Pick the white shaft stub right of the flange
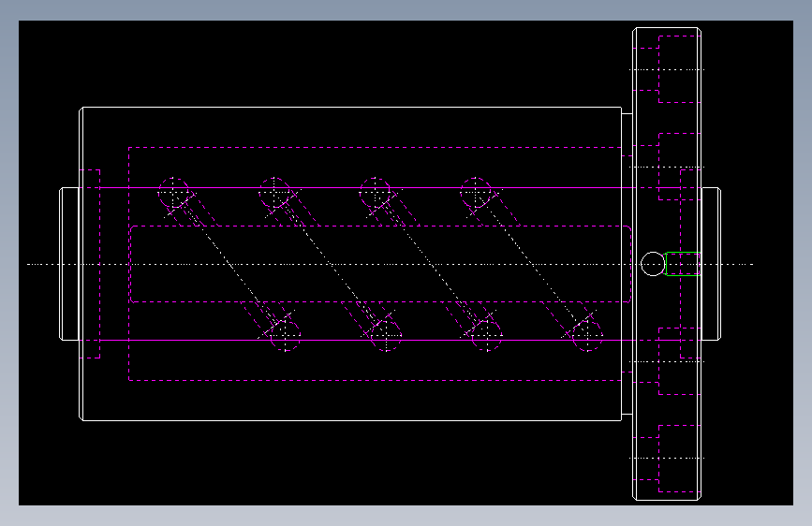The width and height of the screenshot is (812, 526). [711, 264]
